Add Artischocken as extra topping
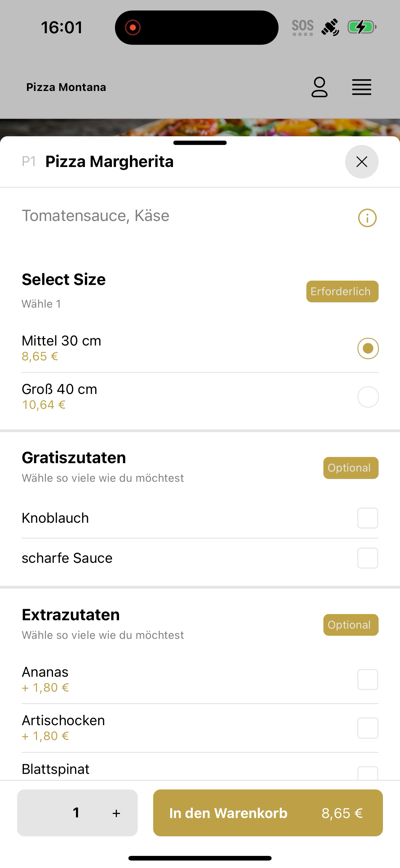Screen dimensions: 400x868 [x=368, y=728]
